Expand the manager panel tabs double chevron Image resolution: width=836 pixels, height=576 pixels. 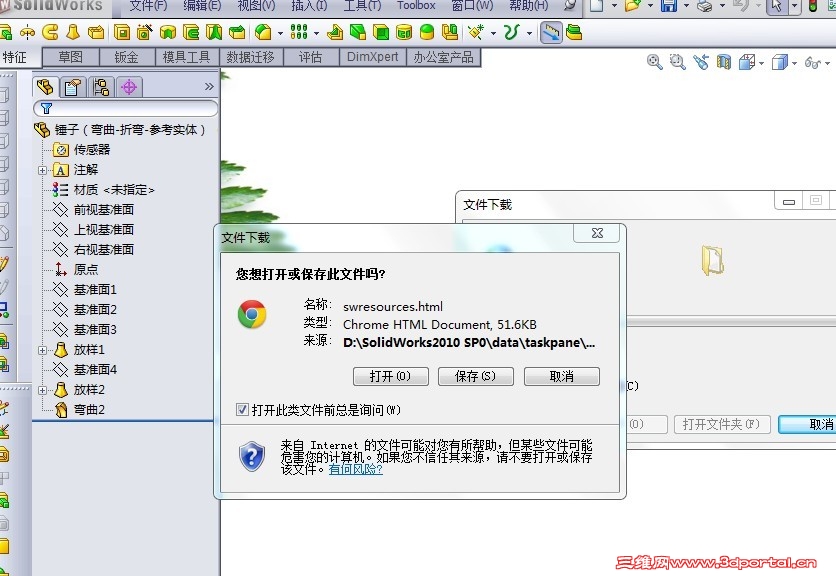[x=209, y=86]
